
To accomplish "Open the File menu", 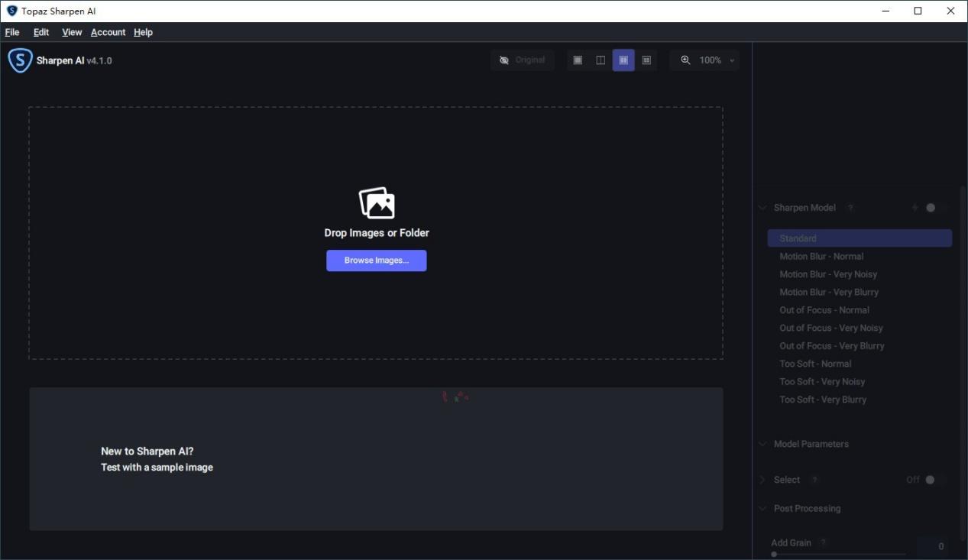I will pyautogui.click(x=12, y=32).
